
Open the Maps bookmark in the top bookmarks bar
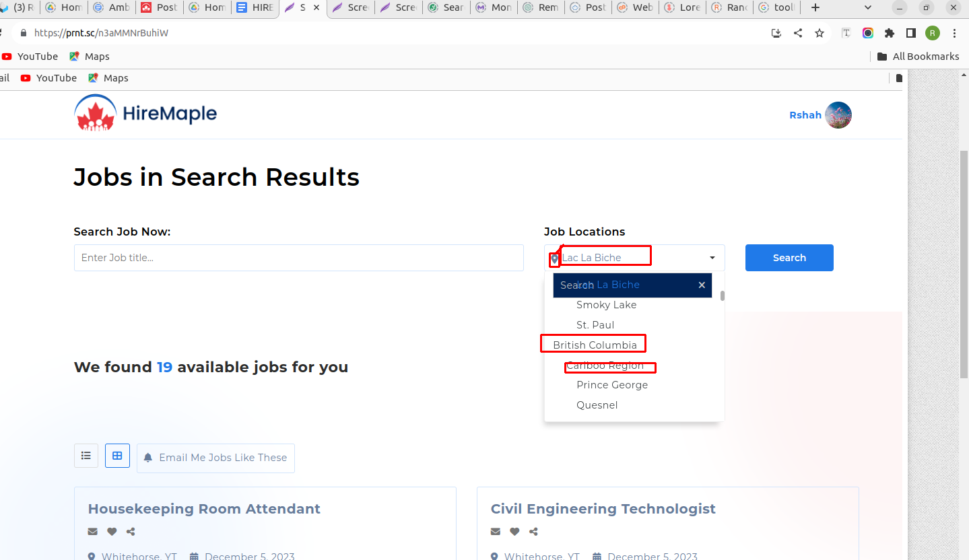(90, 57)
